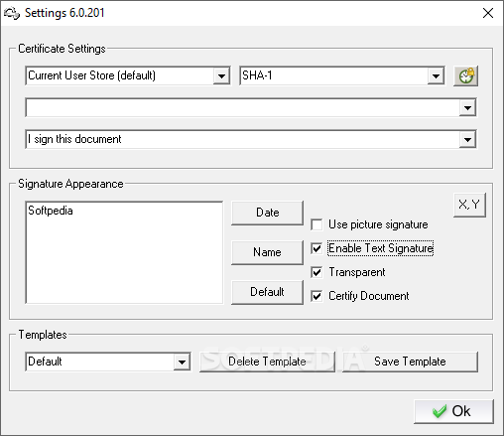Screen dimensions: 504x436
Task: Click the Default appearance button
Action: click(267, 292)
